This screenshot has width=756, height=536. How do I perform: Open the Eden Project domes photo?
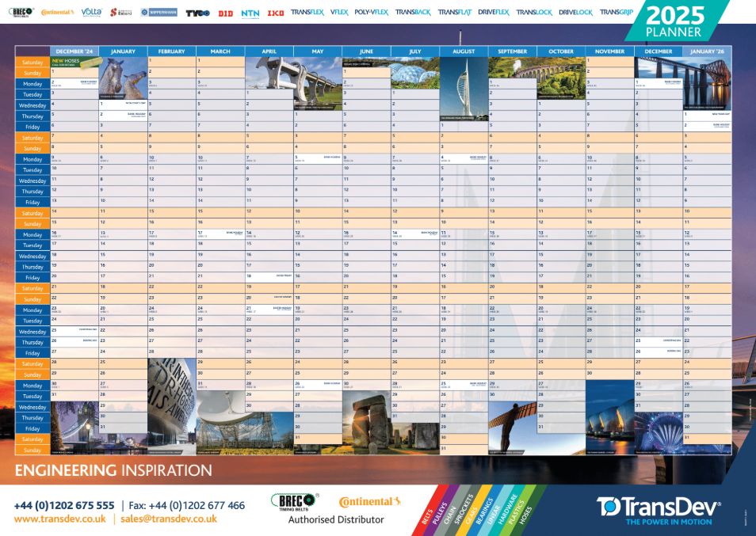click(414, 72)
